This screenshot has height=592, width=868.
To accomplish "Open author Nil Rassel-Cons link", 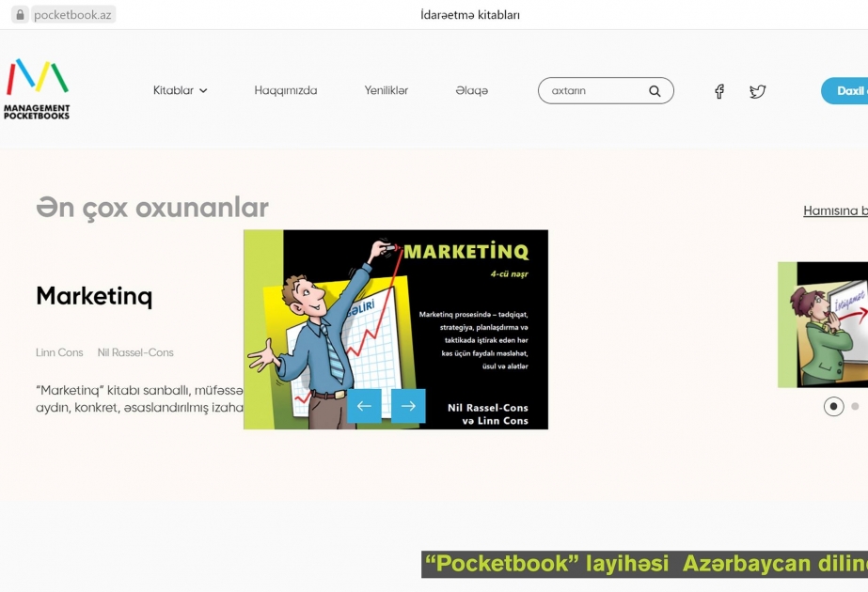I will tap(135, 352).
